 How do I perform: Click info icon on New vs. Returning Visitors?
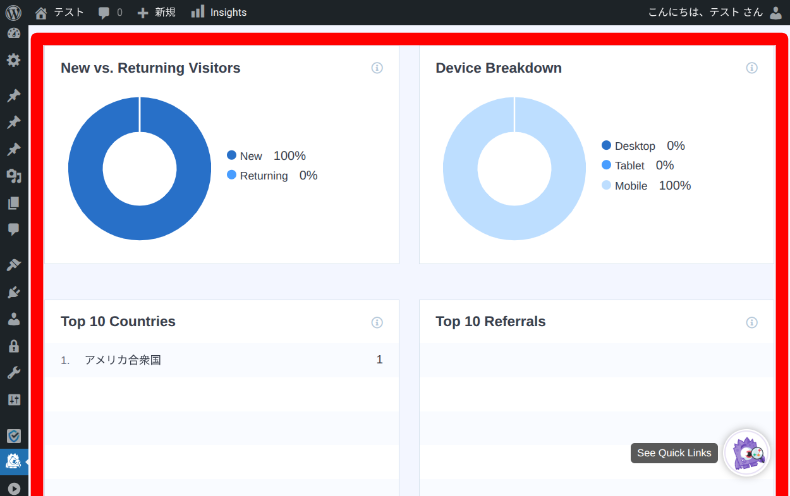[377, 68]
